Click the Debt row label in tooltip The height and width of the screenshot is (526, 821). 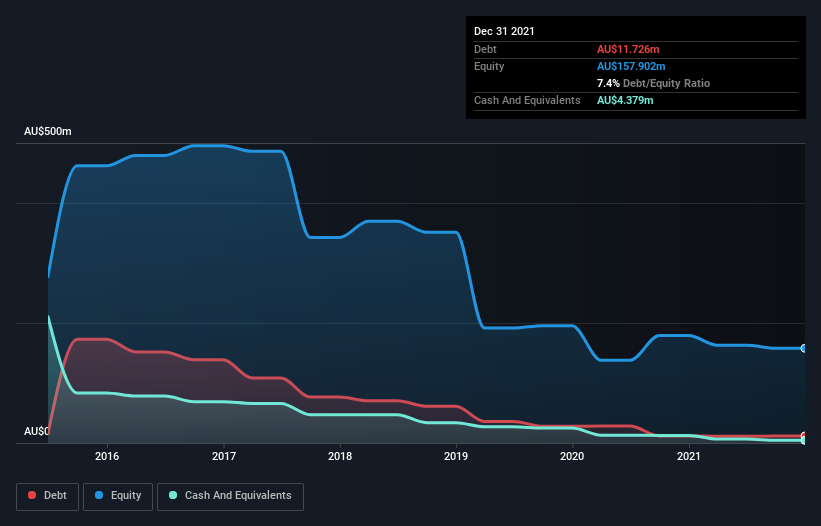click(485, 49)
